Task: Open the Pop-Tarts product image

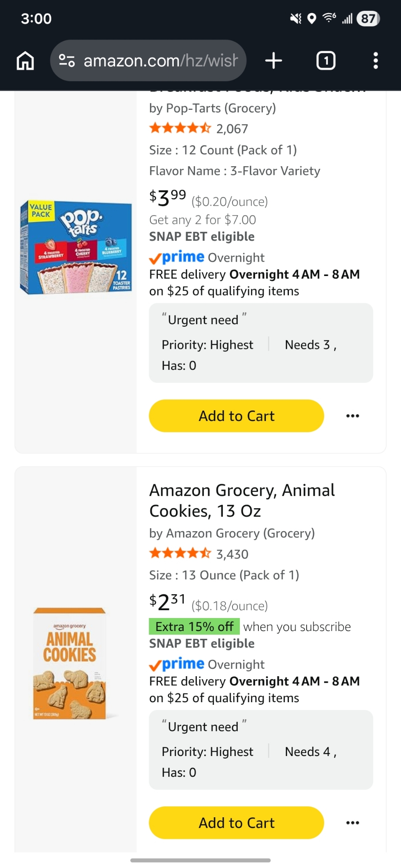Action: pos(76,247)
